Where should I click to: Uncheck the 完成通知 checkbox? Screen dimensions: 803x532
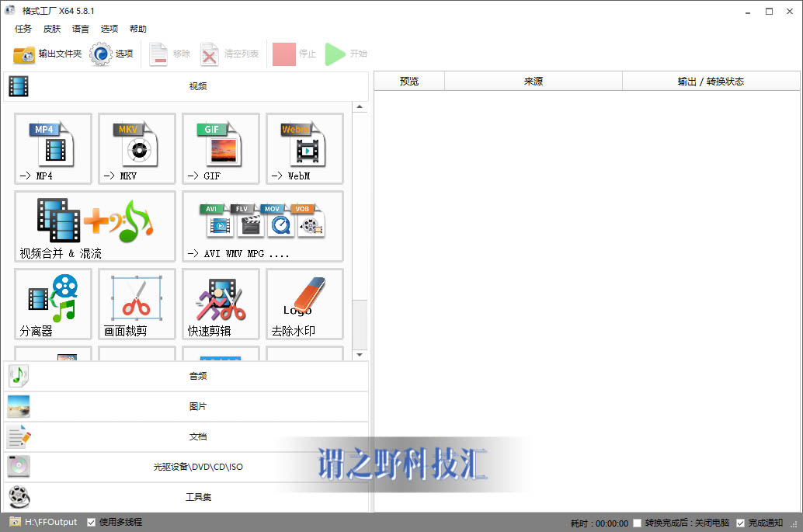pyautogui.click(x=740, y=523)
